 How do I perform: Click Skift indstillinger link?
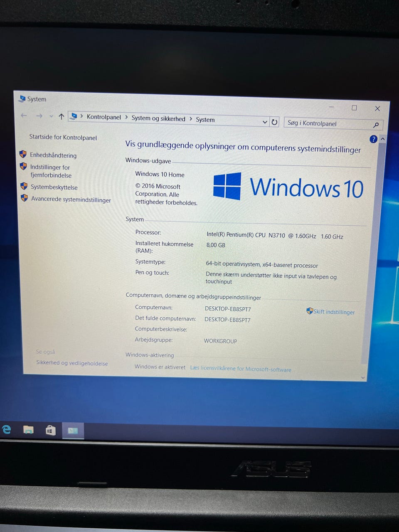tap(334, 312)
